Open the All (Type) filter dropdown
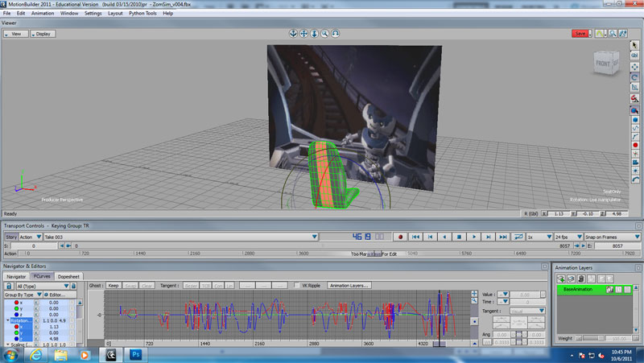 43,286
